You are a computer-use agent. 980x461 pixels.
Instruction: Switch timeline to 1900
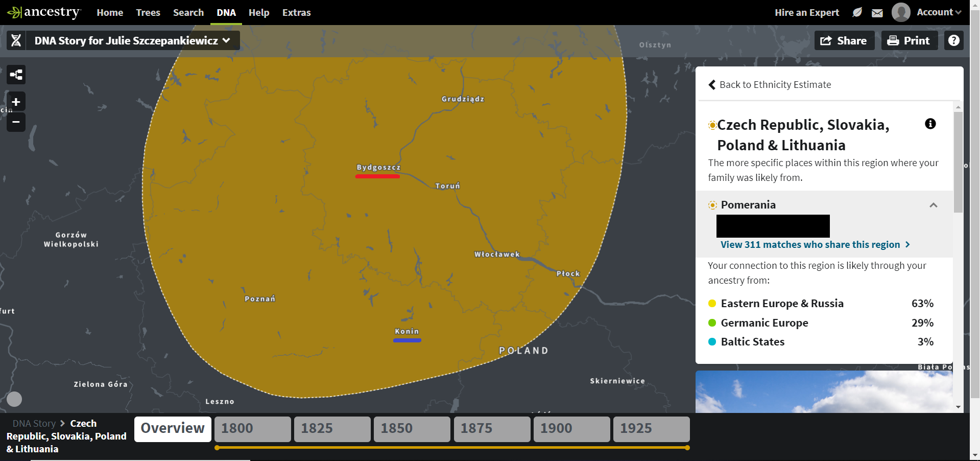[x=571, y=428]
